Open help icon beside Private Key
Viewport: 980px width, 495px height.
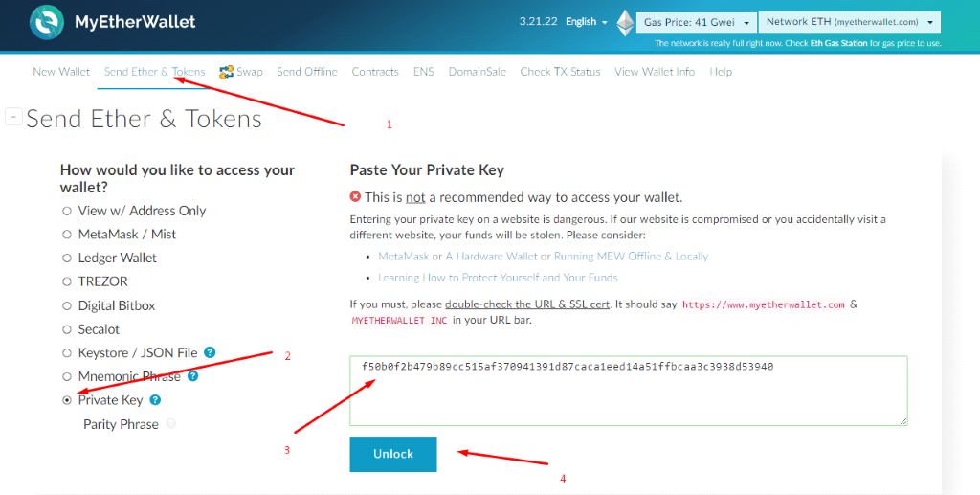pyautogui.click(x=155, y=400)
